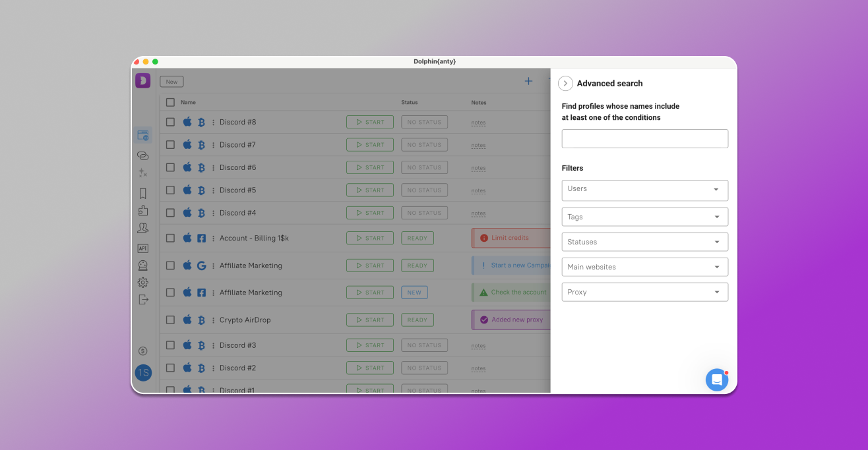Image resolution: width=868 pixels, height=450 pixels.
Task: Tick the checkbox next to Discord #8
Action: (x=170, y=122)
